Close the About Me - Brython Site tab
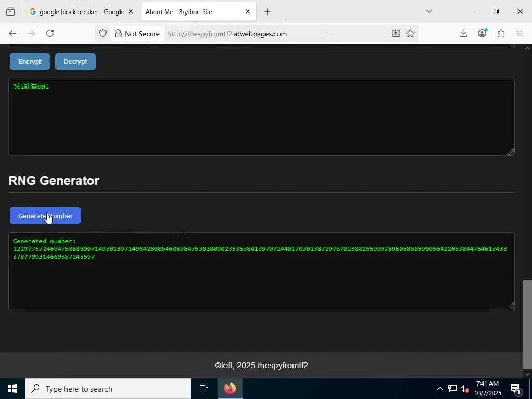The width and height of the screenshot is (532, 399). click(248, 11)
